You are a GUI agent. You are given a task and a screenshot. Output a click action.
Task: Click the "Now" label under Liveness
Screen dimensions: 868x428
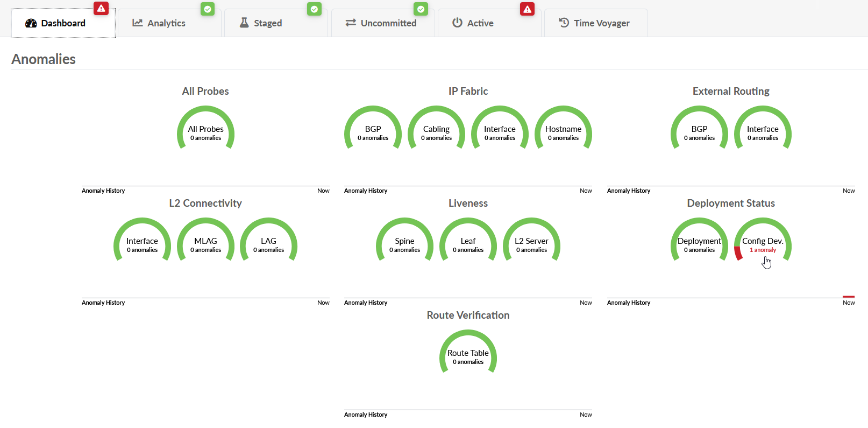[586, 303]
